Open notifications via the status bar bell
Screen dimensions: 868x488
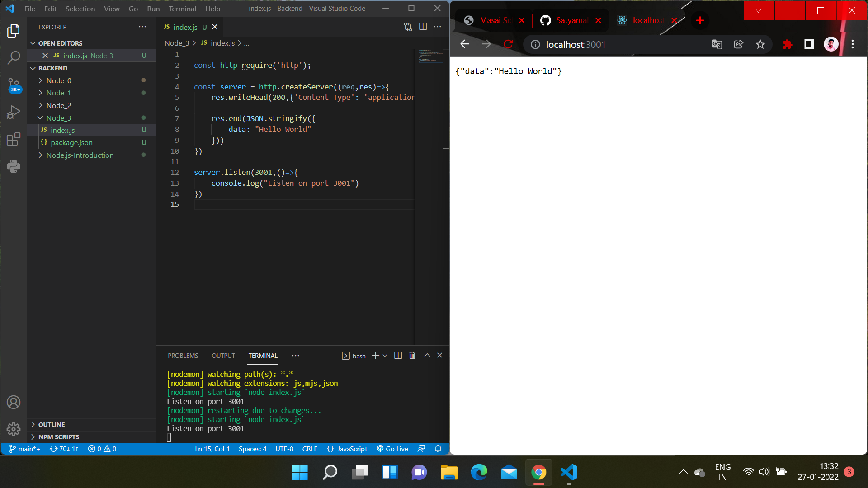point(438,449)
